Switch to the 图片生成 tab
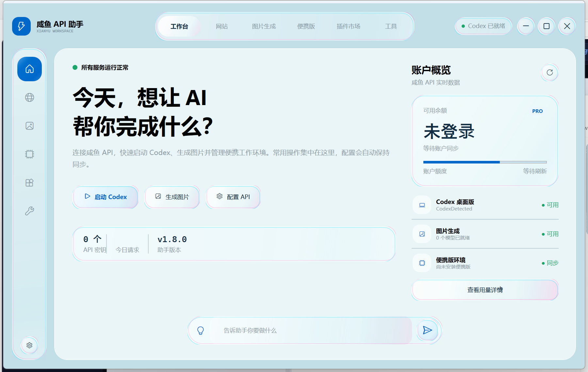The height and width of the screenshot is (372, 588). tap(264, 26)
